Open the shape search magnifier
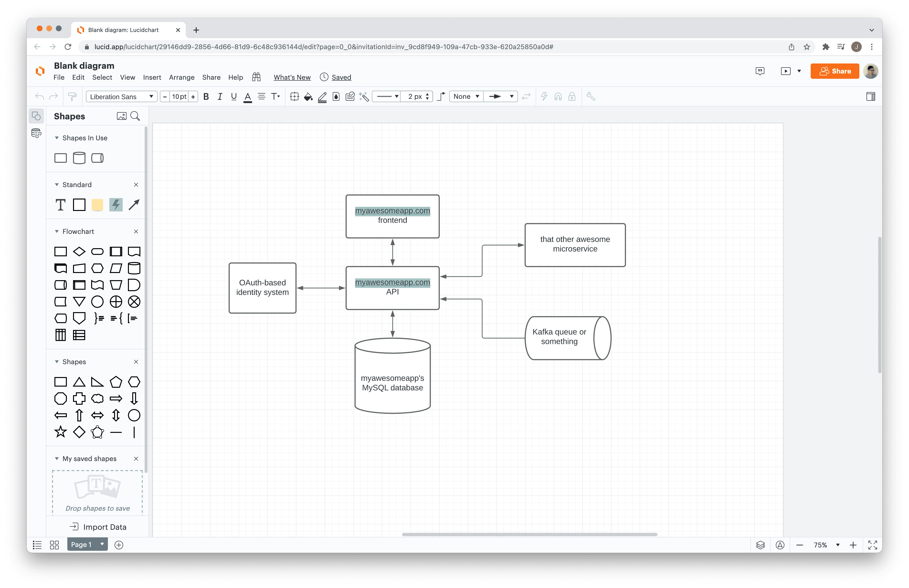 [135, 116]
